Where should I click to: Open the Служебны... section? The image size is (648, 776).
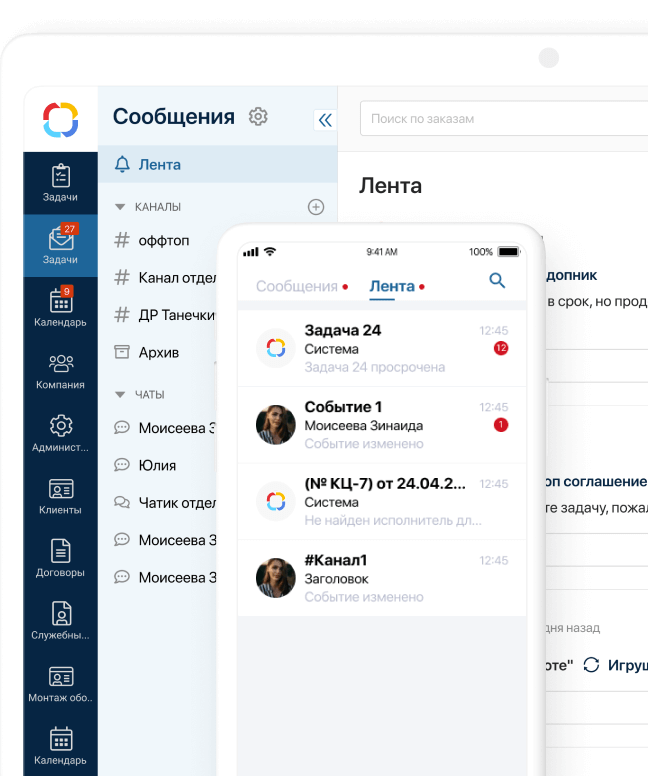click(60, 621)
